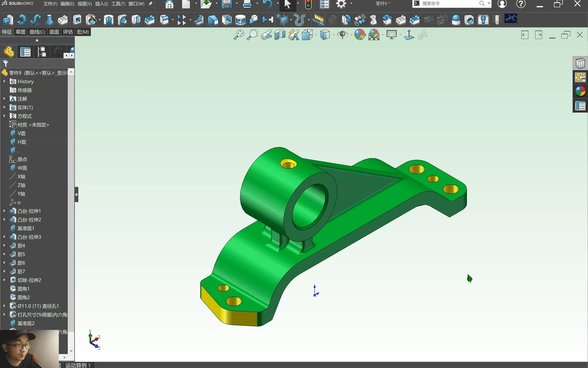Click the panel collapse handle
The height and width of the screenshot is (368, 588).
[x=76, y=195]
